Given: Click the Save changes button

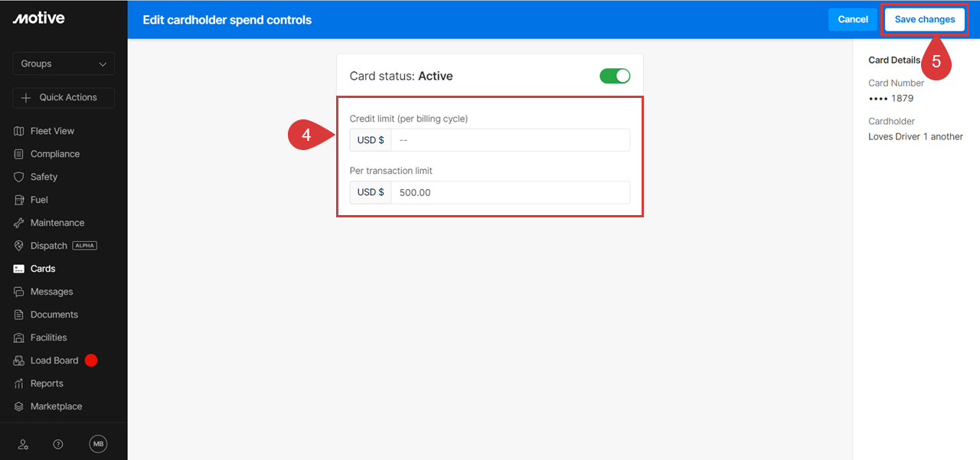Looking at the screenshot, I should point(924,19).
